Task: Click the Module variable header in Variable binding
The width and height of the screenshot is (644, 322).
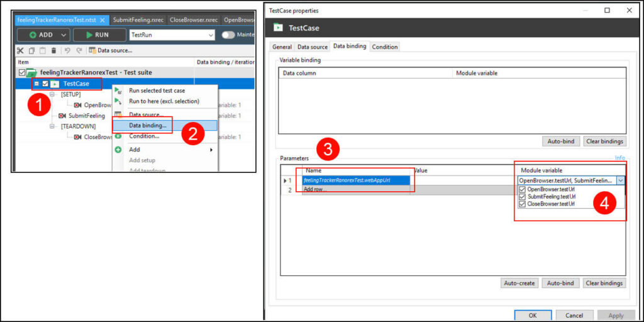Action: click(539, 73)
